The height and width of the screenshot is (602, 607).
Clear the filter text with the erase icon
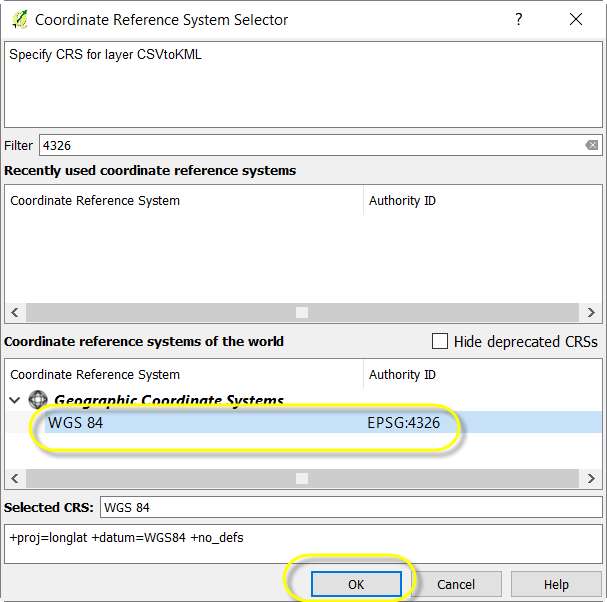[x=592, y=145]
